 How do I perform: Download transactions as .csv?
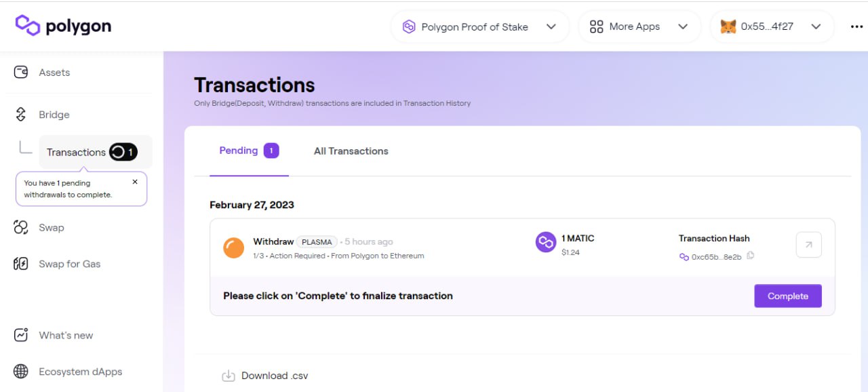click(x=265, y=376)
